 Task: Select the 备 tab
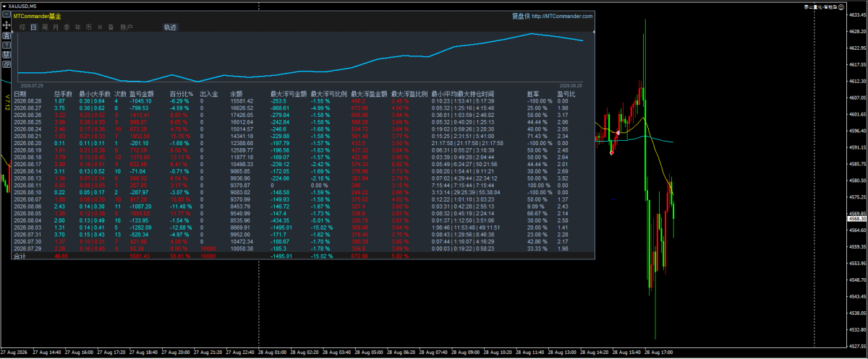111,27
